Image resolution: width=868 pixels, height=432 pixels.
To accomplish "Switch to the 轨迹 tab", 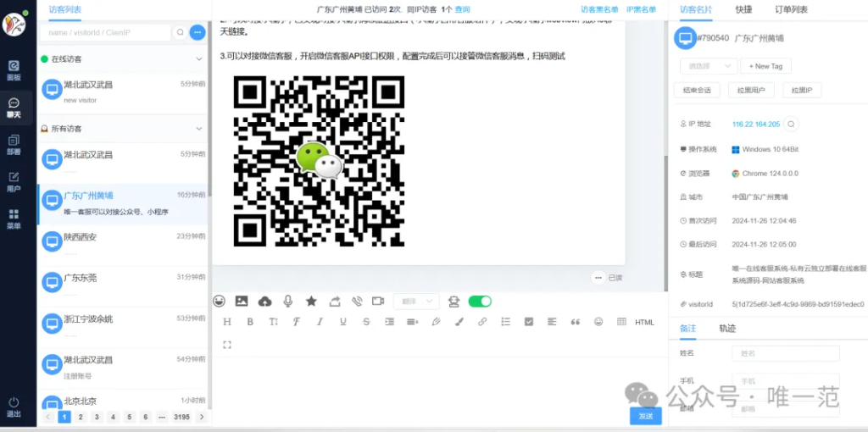I will point(727,328).
